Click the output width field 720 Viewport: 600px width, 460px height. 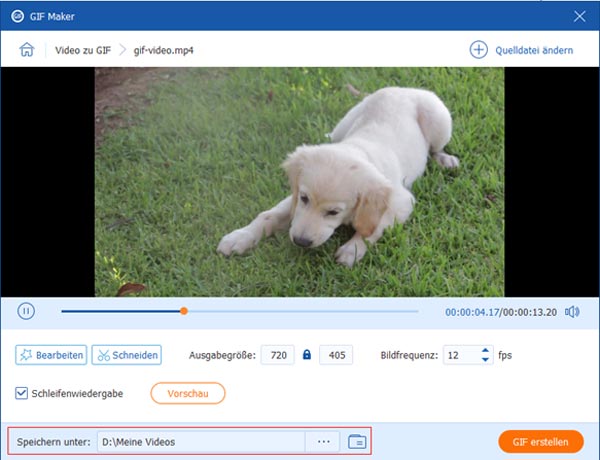tap(278, 355)
